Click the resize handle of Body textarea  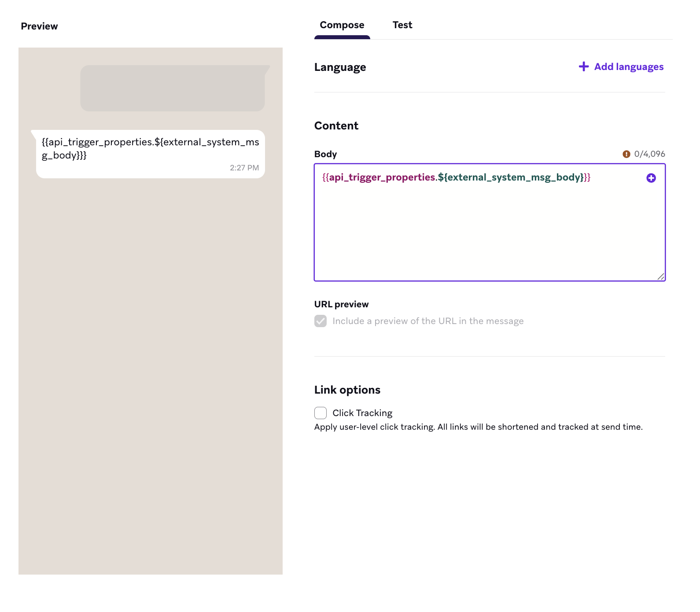(x=661, y=277)
